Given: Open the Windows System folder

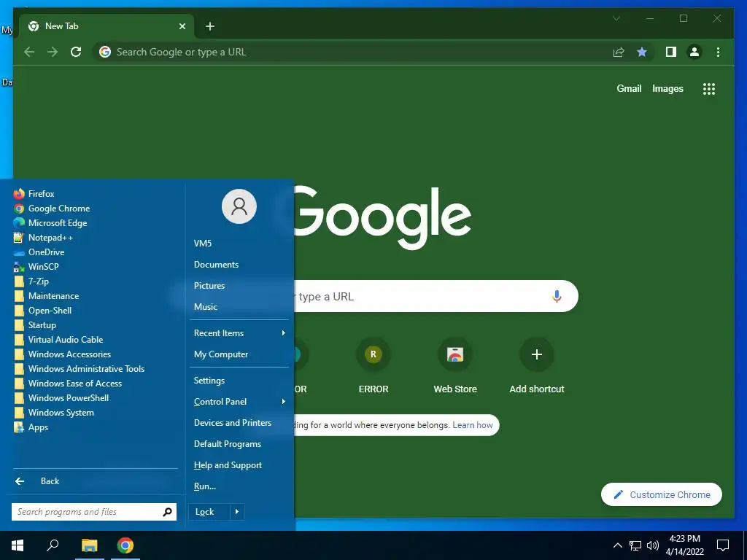Looking at the screenshot, I should [54, 413].
